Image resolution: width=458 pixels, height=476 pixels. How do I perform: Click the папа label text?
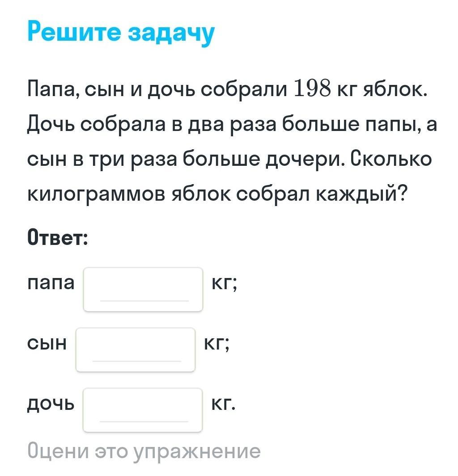click(51, 283)
